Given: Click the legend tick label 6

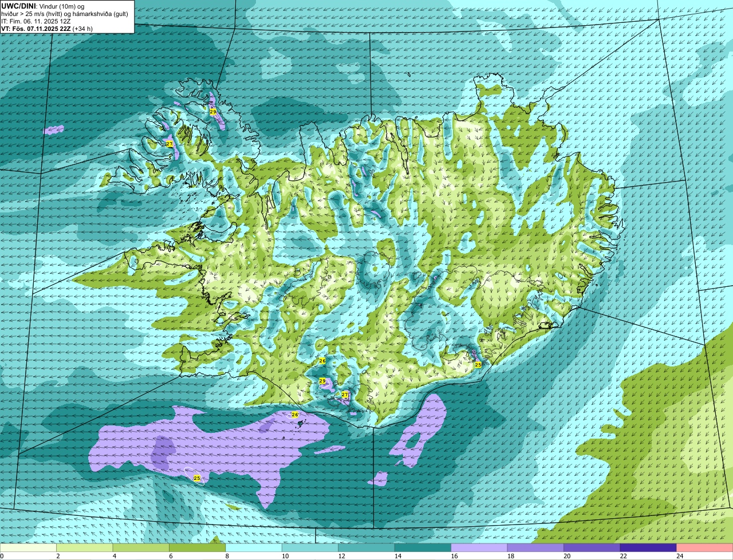Looking at the screenshot, I should 171,556.
